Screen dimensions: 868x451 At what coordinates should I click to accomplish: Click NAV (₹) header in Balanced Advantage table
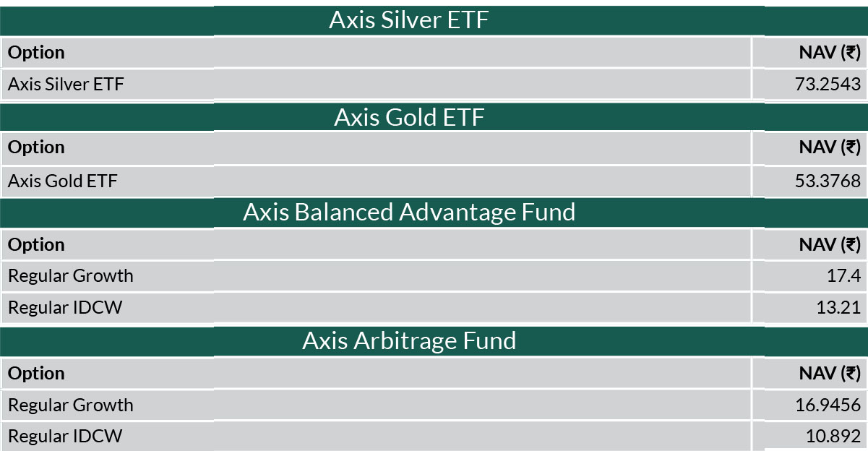pos(830,244)
